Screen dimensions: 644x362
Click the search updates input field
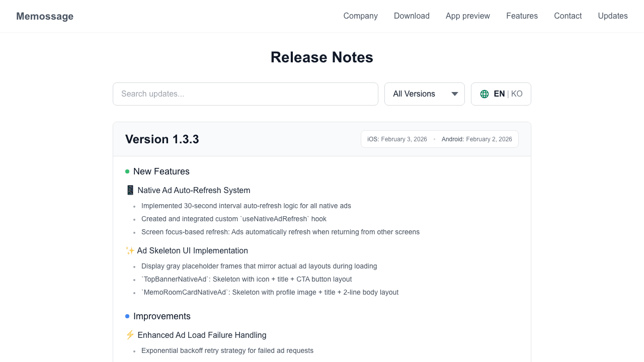click(x=246, y=94)
